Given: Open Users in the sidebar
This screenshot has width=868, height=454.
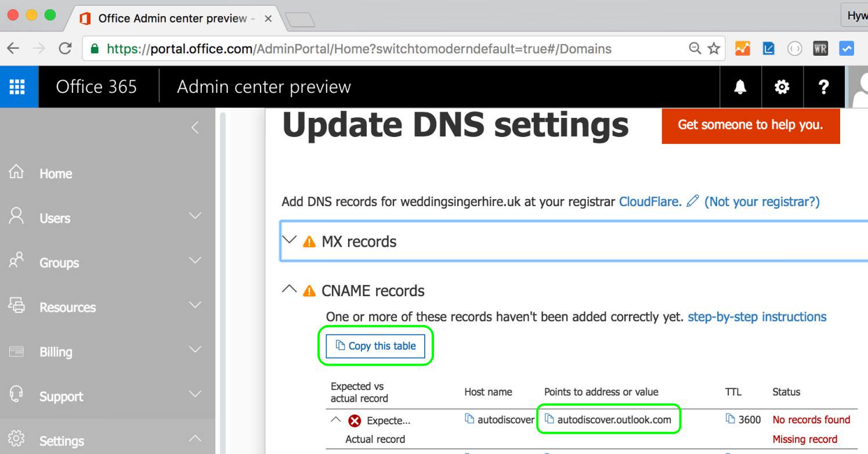Looking at the screenshot, I should click(x=55, y=218).
